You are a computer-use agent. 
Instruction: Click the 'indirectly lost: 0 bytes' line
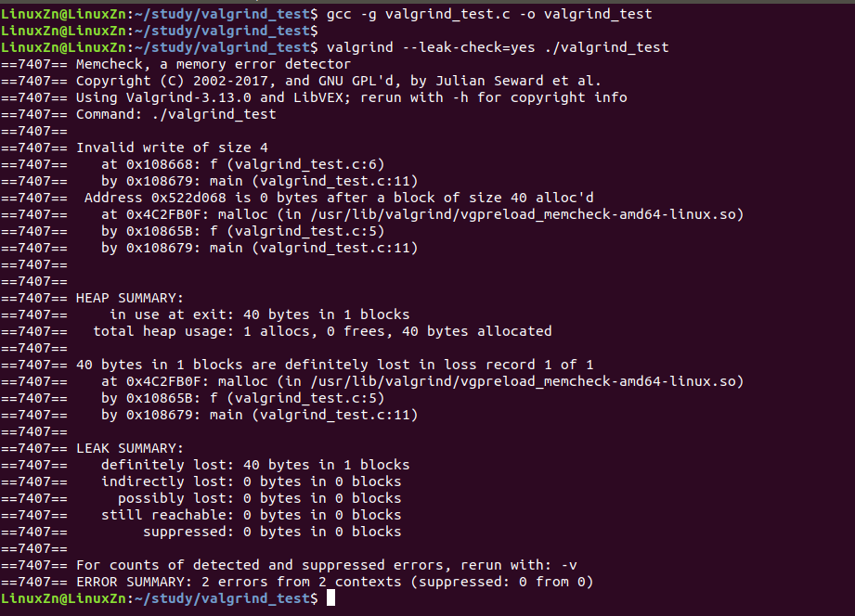(x=251, y=481)
